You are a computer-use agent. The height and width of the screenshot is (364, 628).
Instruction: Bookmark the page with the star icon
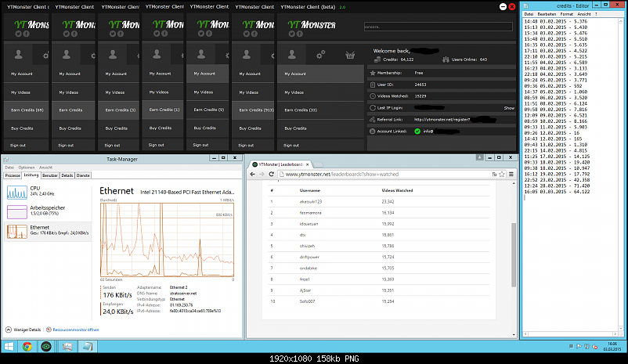pyautogui.click(x=501, y=175)
